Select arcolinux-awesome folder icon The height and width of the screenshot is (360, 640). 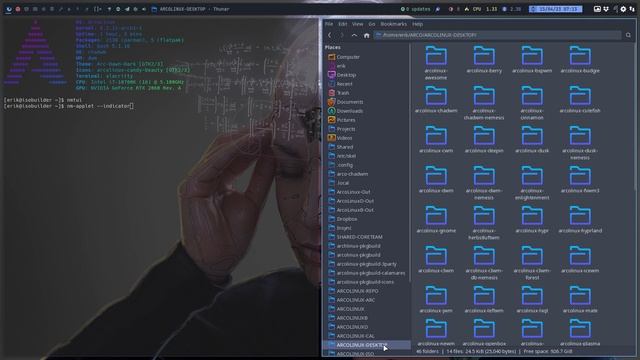click(x=436, y=56)
